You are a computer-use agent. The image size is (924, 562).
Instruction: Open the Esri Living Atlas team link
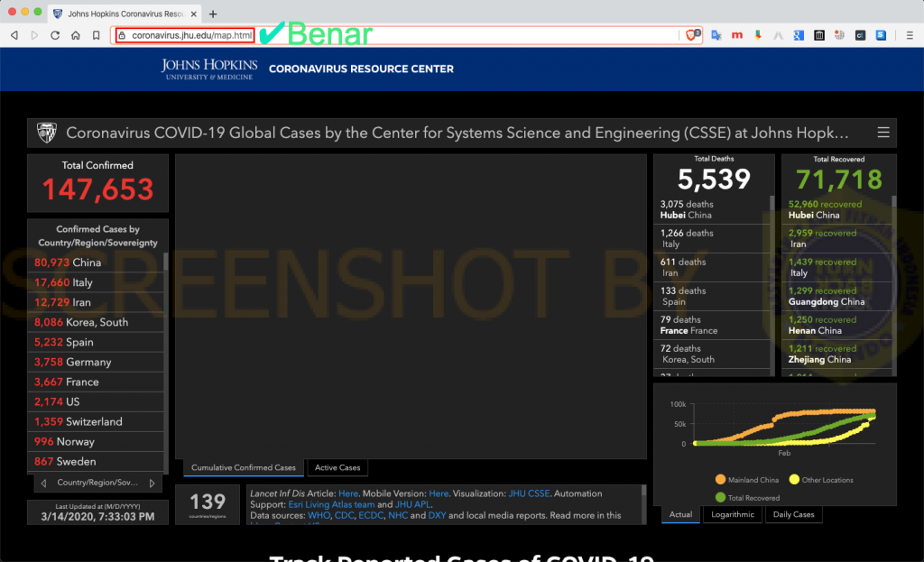pos(331,504)
